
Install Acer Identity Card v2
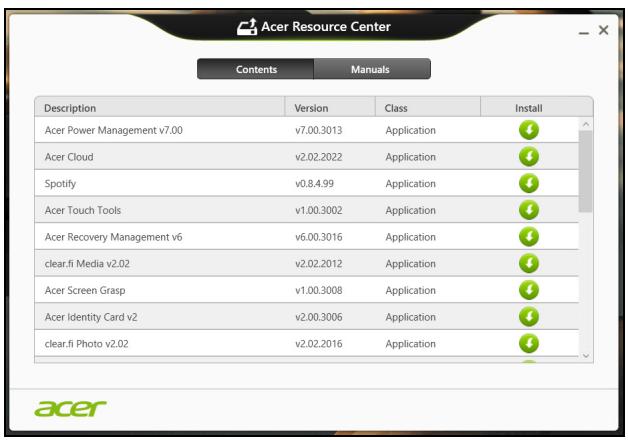point(529,317)
